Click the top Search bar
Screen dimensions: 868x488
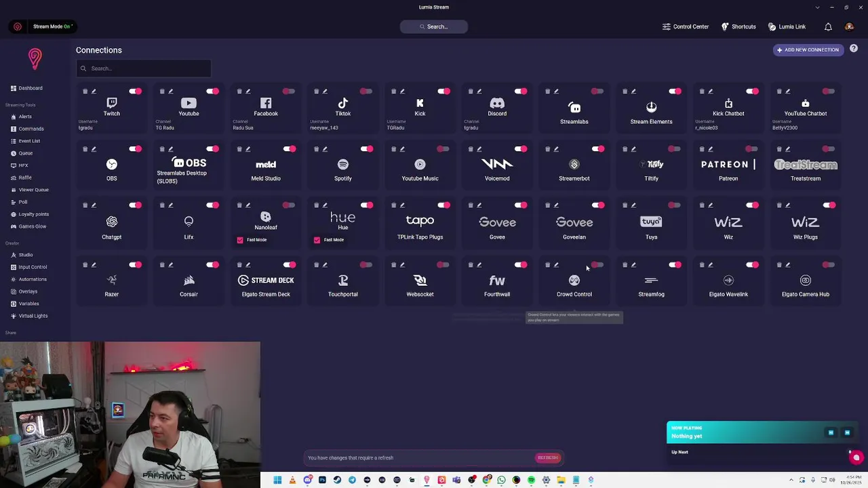(434, 26)
